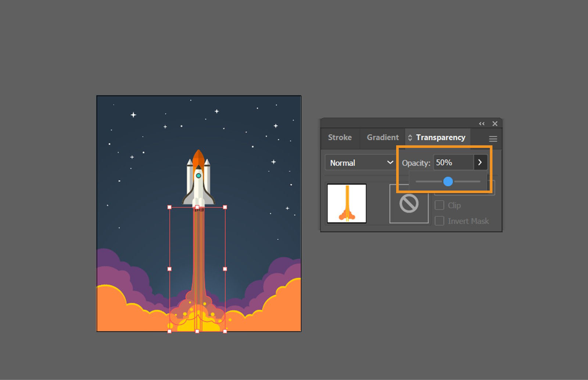Switch to the Stroke tab
This screenshot has width=588, height=380.
click(340, 138)
